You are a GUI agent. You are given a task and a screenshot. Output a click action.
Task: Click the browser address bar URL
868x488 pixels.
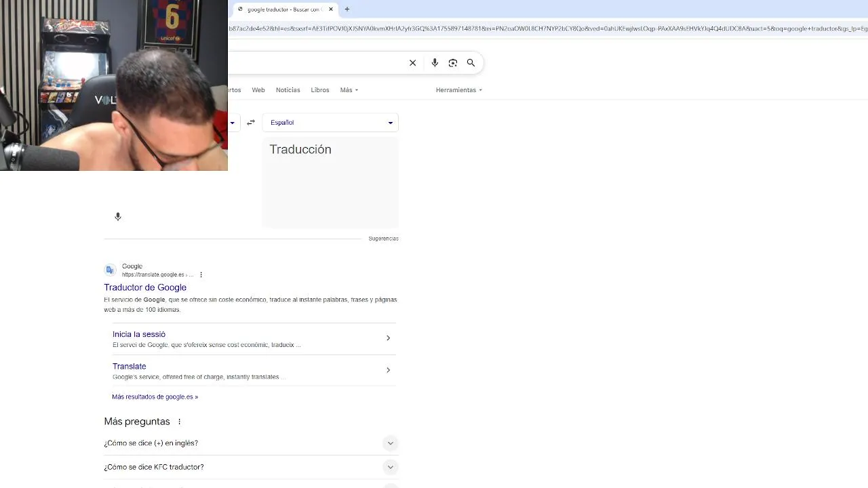click(x=548, y=28)
